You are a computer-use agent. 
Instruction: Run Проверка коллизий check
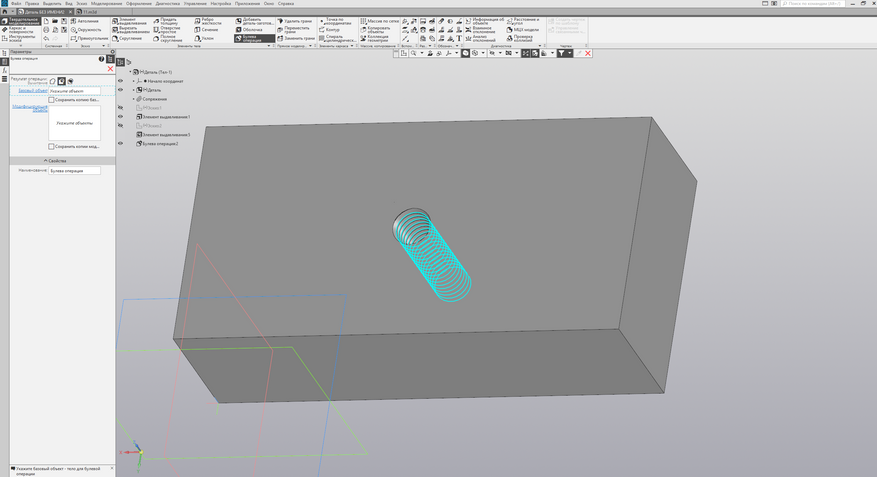(520, 39)
